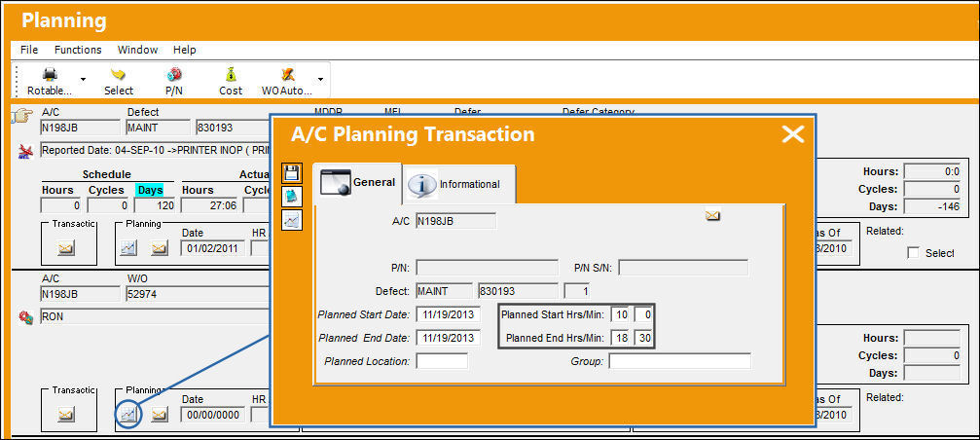Click the WO Auto toolbar icon
The height and width of the screenshot is (440, 980).
[x=287, y=74]
